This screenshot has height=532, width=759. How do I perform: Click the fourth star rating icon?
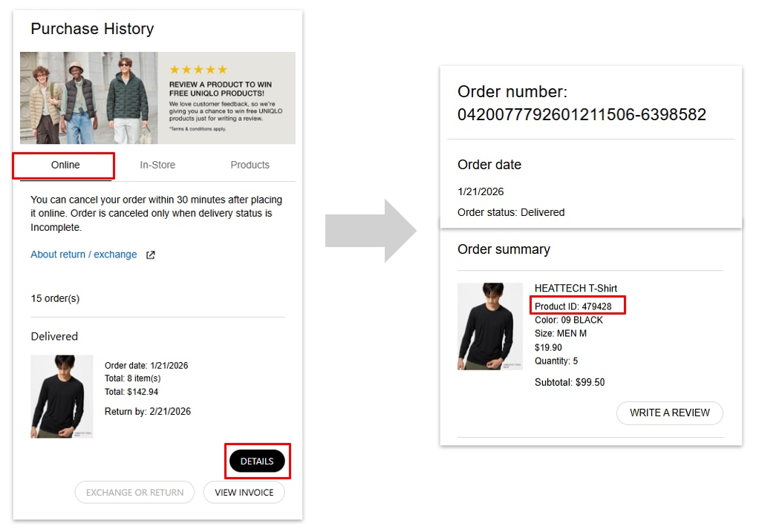point(209,69)
